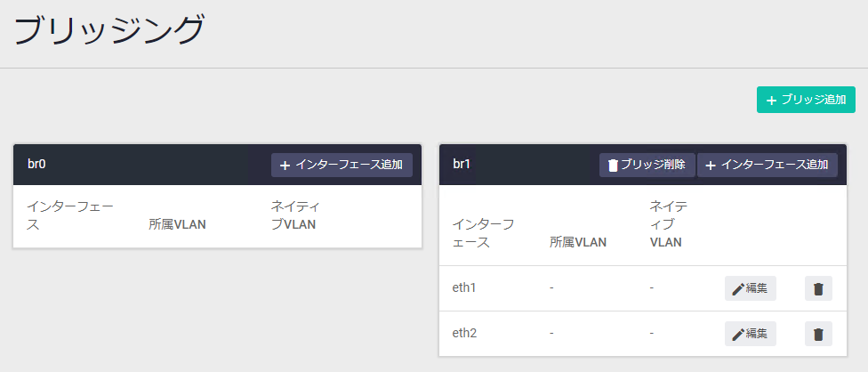Click the ブリッジング page heading
868x372 pixels.
108,30
